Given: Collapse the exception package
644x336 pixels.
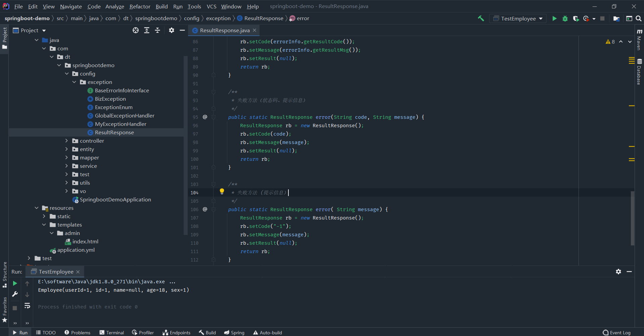Looking at the screenshot, I should [74, 82].
